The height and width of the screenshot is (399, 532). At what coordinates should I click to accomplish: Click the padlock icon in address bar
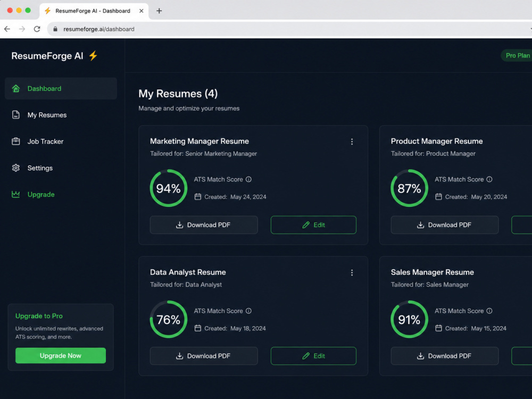pos(55,29)
